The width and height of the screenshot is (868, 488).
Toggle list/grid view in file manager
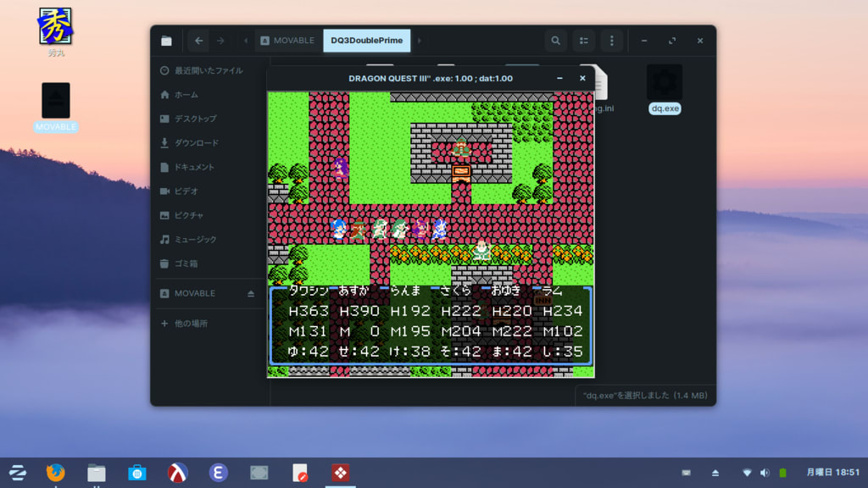(583, 41)
